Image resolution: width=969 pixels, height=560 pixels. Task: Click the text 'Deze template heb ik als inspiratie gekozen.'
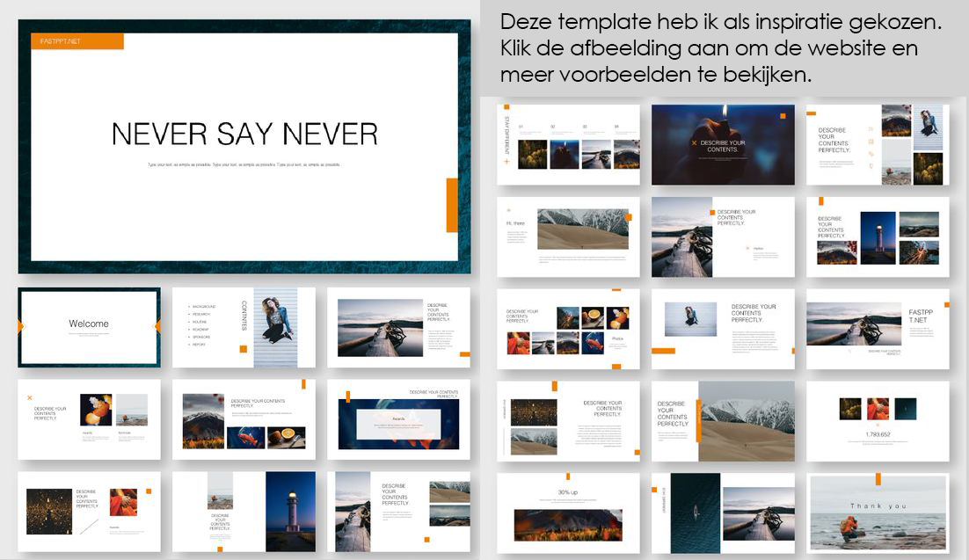720,22
